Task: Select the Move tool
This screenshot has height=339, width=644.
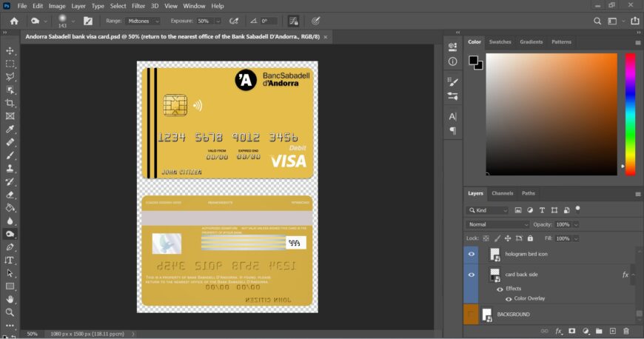Action: point(10,51)
